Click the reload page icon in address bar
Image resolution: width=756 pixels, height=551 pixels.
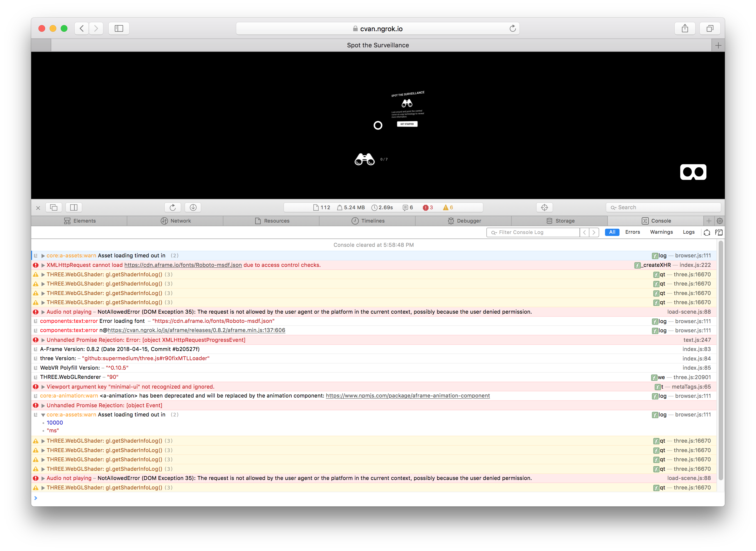(513, 29)
